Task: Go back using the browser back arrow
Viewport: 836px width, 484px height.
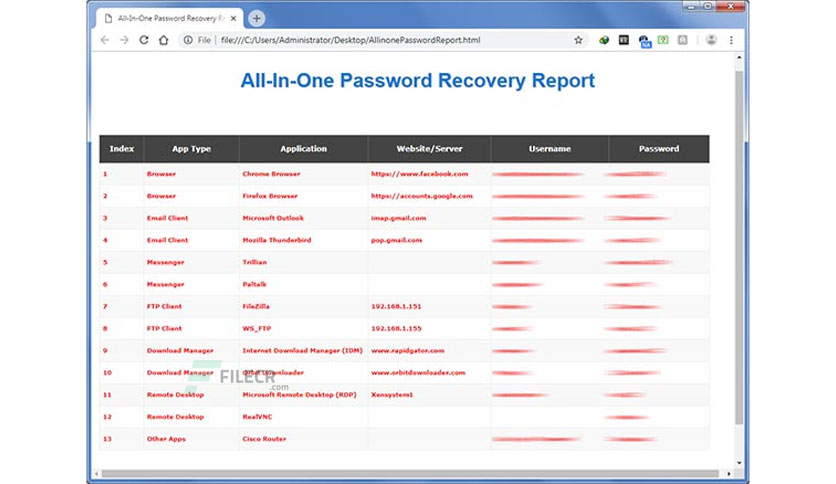Action: (105, 40)
